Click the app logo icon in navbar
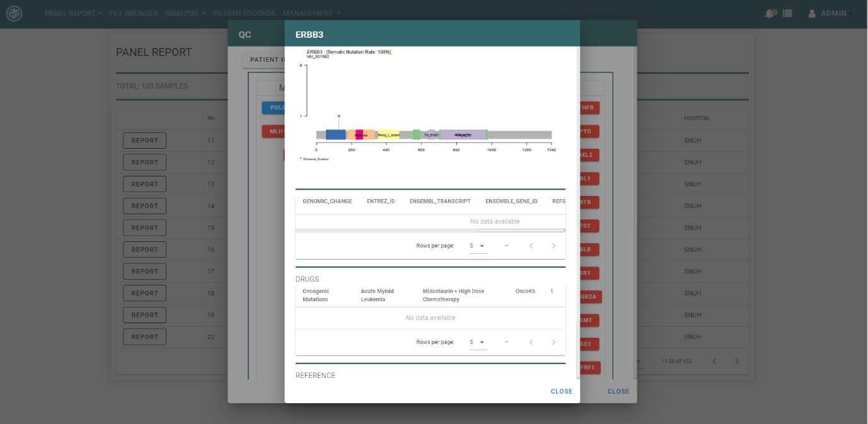This screenshot has height=424, width=868. pyautogui.click(x=14, y=13)
